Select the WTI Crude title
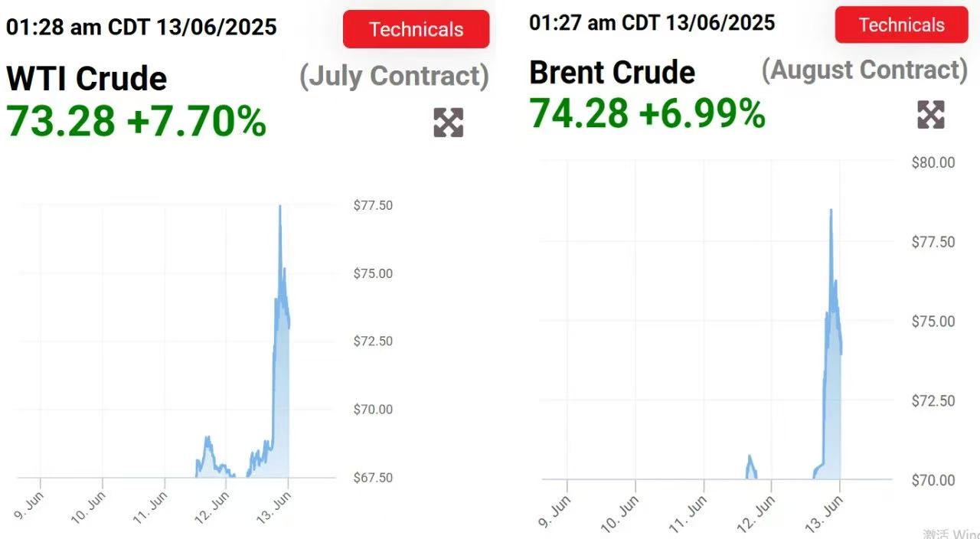The width and height of the screenshot is (980, 539). pos(87,78)
